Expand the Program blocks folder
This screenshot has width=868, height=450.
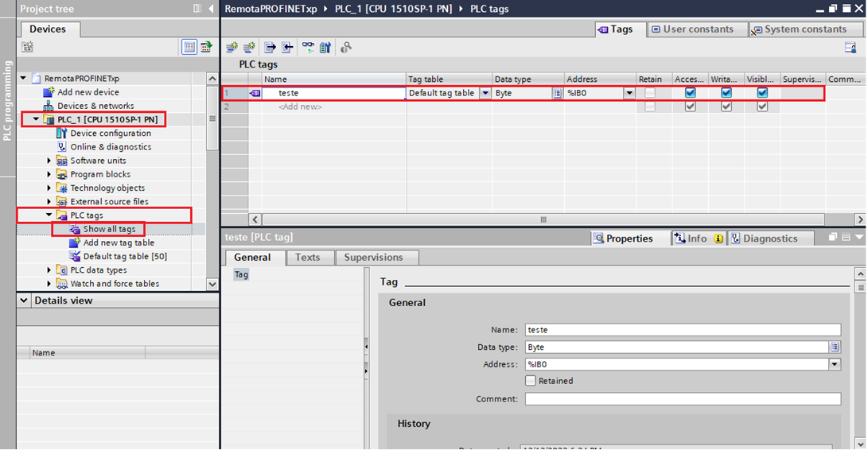49,175
